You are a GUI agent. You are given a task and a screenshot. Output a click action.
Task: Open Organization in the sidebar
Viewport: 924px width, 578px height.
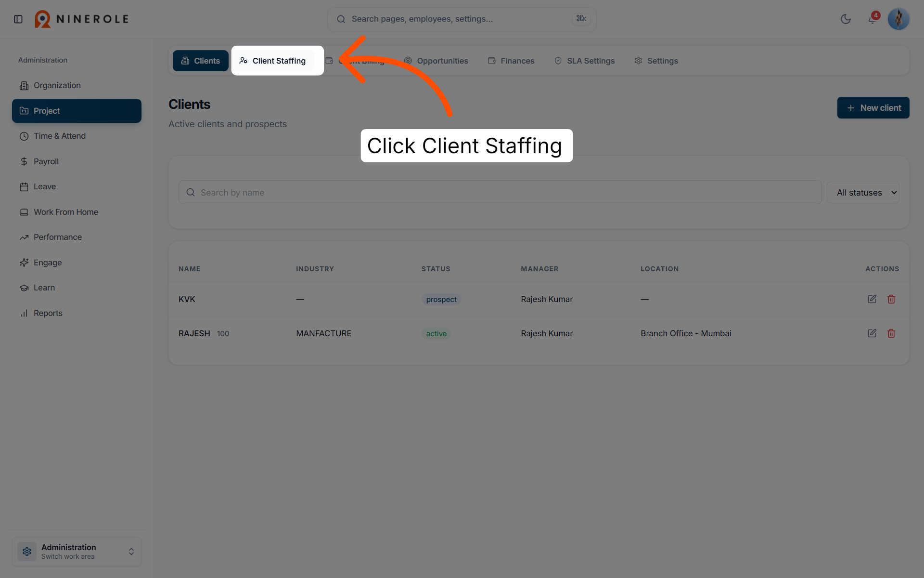[77, 85]
